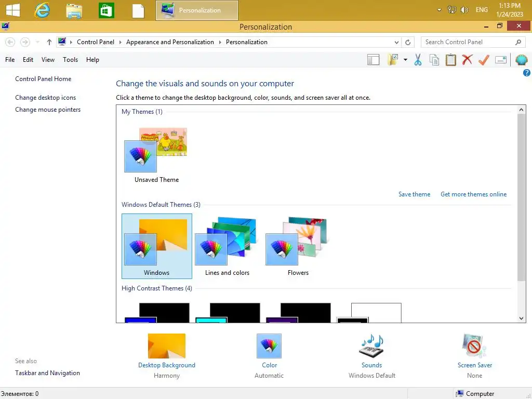
Task: Click the Copy toolbar icon
Action: tap(434, 60)
